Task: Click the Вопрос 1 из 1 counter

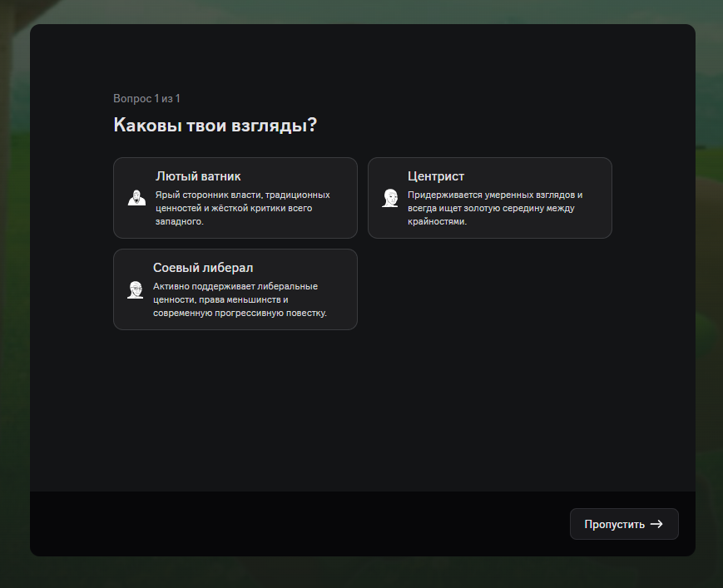Action: [x=146, y=99]
